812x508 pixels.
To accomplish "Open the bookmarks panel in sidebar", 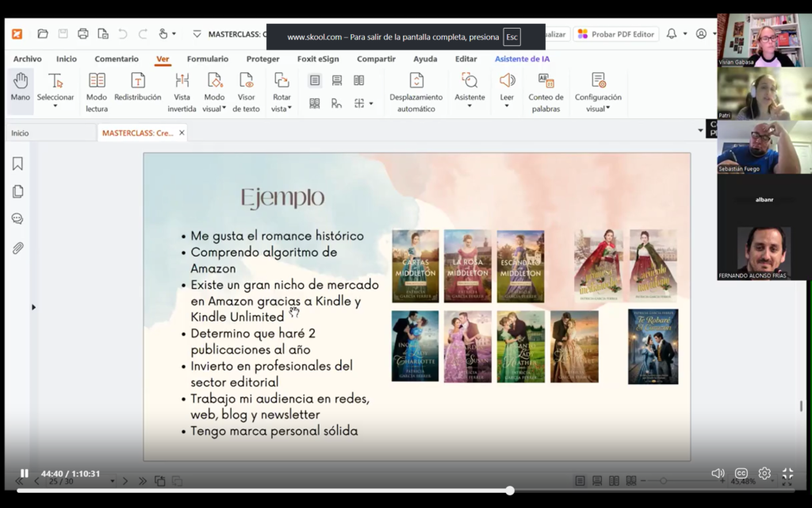I will (x=17, y=164).
